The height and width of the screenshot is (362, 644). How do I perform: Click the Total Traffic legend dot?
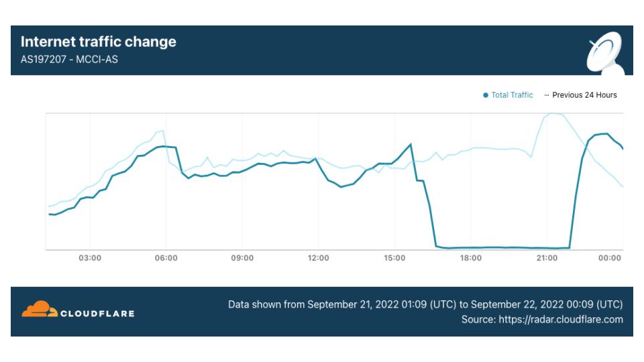[x=486, y=95]
